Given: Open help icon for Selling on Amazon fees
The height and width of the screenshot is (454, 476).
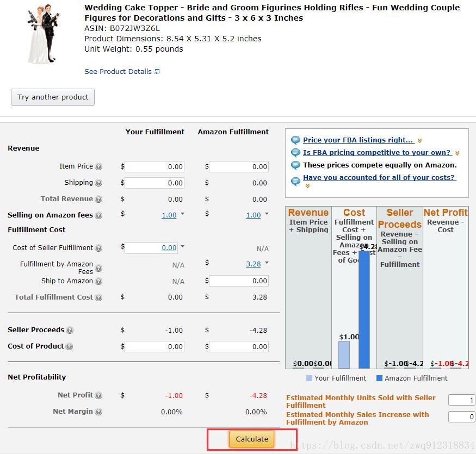Looking at the screenshot, I should pyautogui.click(x=98, y=215).
